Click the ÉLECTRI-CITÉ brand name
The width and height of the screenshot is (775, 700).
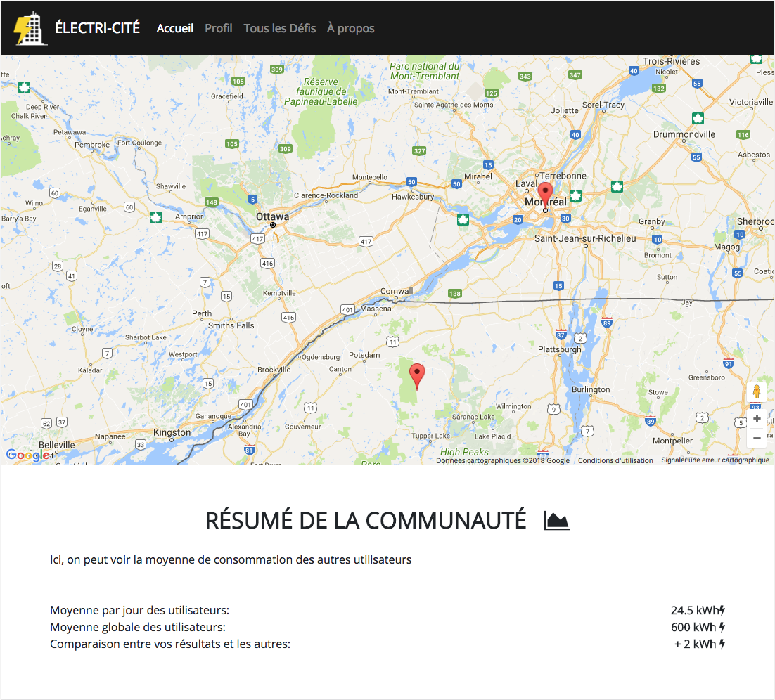97,28
